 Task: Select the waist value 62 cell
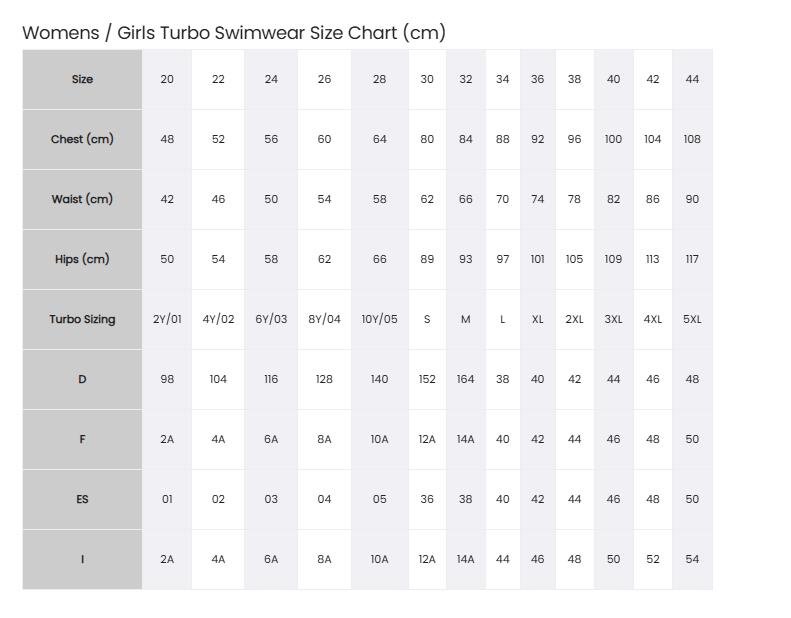point(427,199)
